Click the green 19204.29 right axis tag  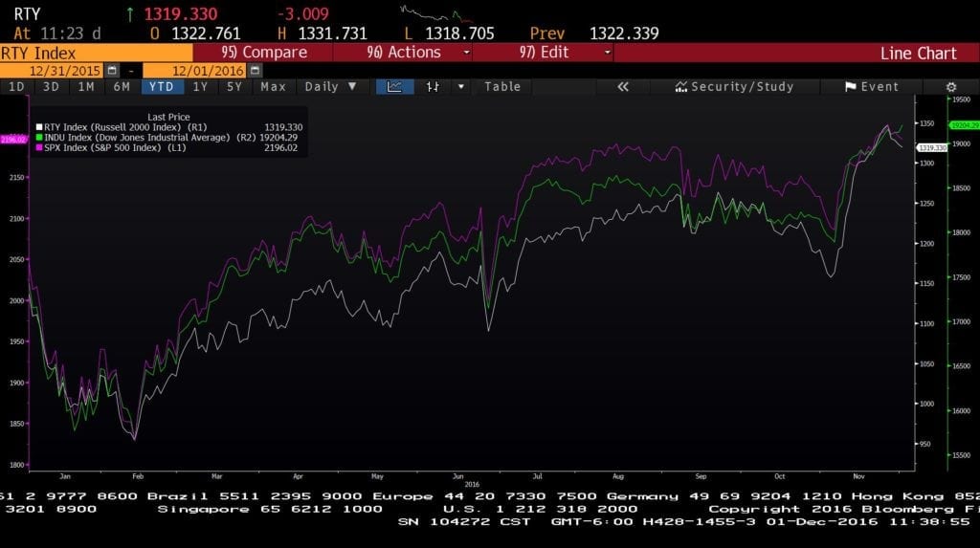[965, 125]
